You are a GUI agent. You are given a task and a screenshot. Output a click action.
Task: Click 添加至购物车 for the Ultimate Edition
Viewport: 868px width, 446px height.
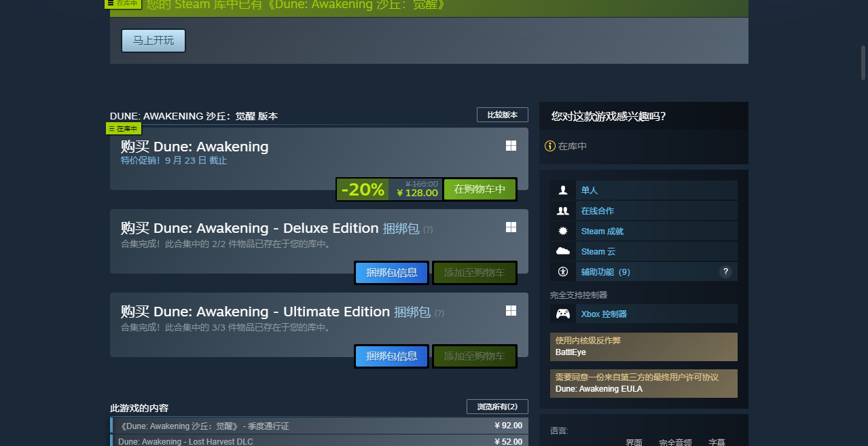pyautogui.click(x=475, y=356)
